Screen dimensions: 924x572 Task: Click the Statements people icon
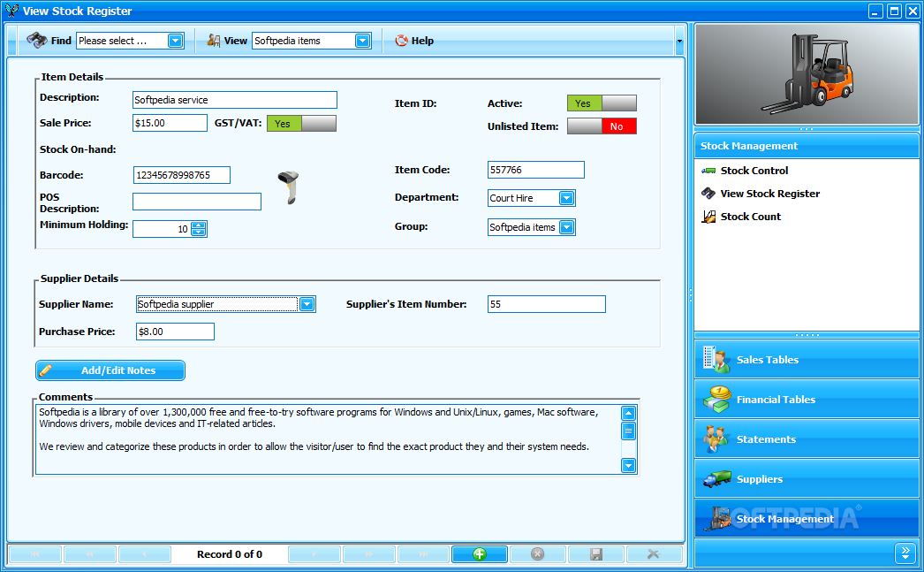[716, 439]
